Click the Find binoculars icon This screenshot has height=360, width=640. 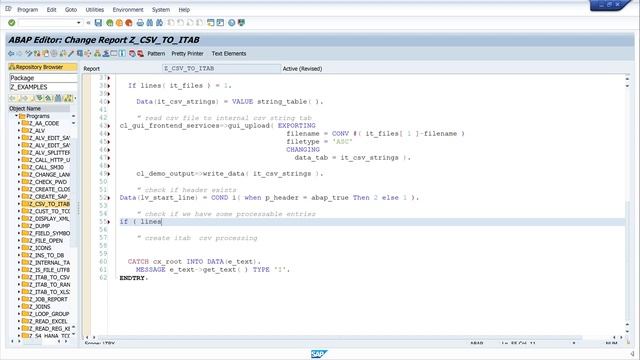coord(150,23)
